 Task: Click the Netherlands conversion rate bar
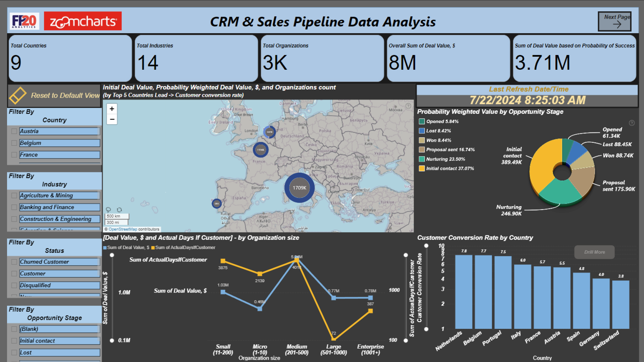[x=464, y=292]
